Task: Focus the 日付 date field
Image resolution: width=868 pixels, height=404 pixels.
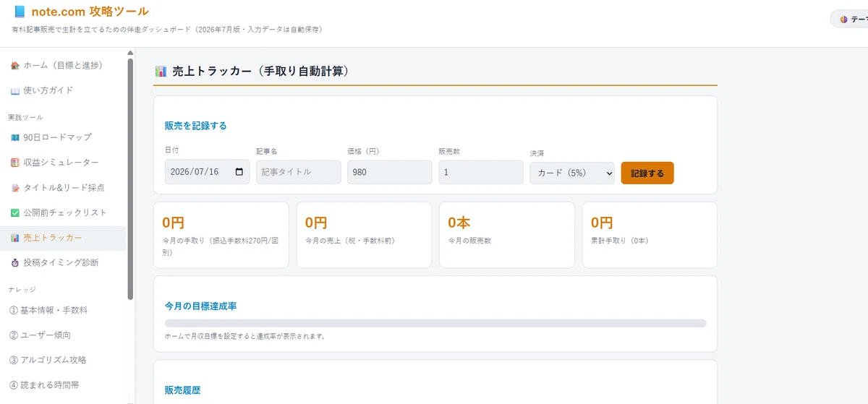Action: (x=208, y=172)
